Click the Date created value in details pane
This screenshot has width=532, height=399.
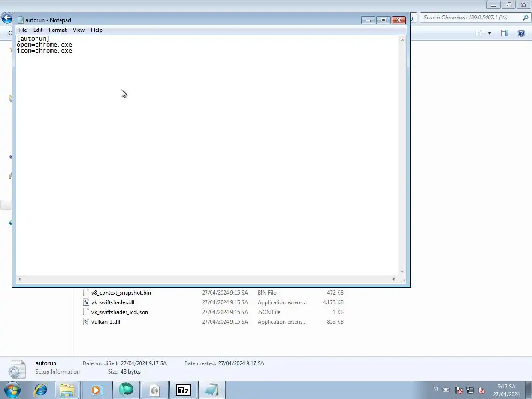(241, 363)
